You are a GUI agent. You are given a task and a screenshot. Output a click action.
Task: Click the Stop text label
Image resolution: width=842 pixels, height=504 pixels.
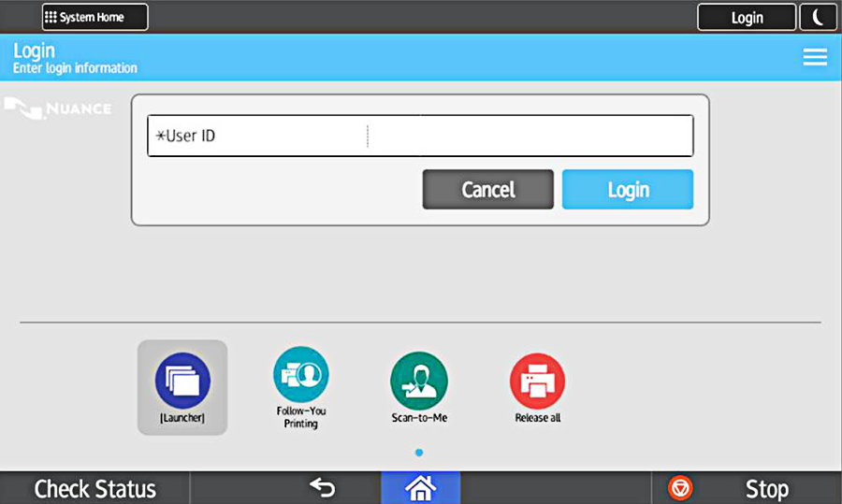766,488
